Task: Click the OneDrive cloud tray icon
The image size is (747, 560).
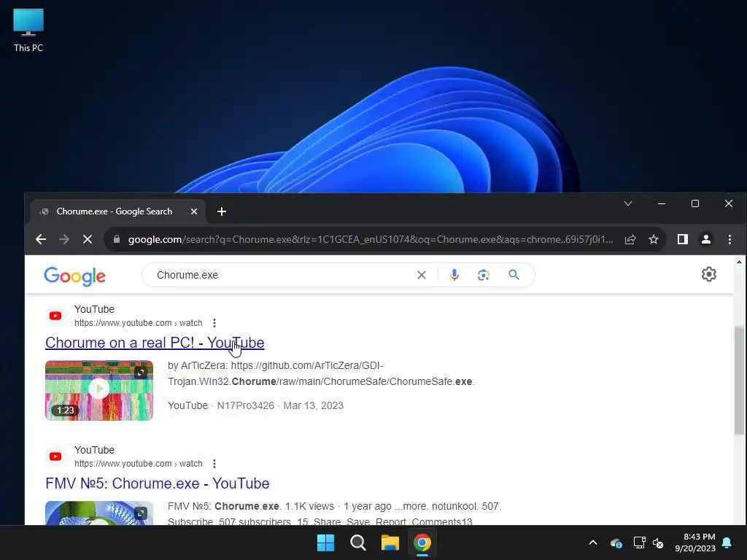Action: [x=616, y=542]
